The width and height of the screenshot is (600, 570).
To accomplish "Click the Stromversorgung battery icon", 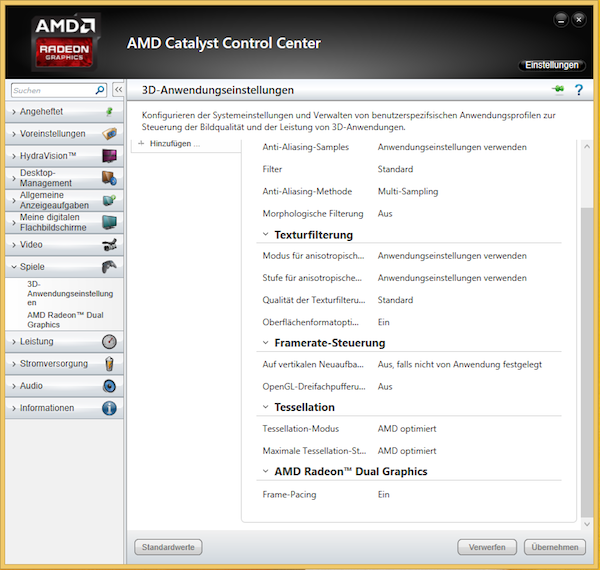I will tap(109, 364).
